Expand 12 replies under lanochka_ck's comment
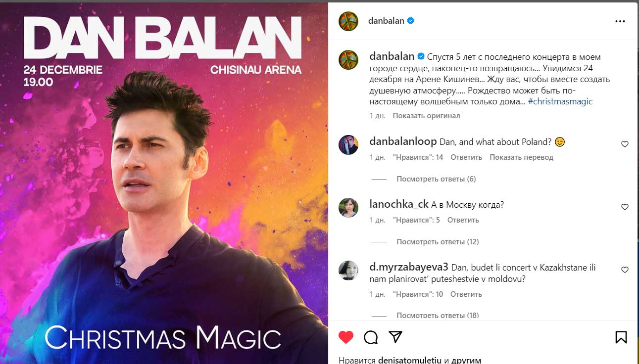Image resolution: width=639 pixels, height=364 pixels. 438,242
